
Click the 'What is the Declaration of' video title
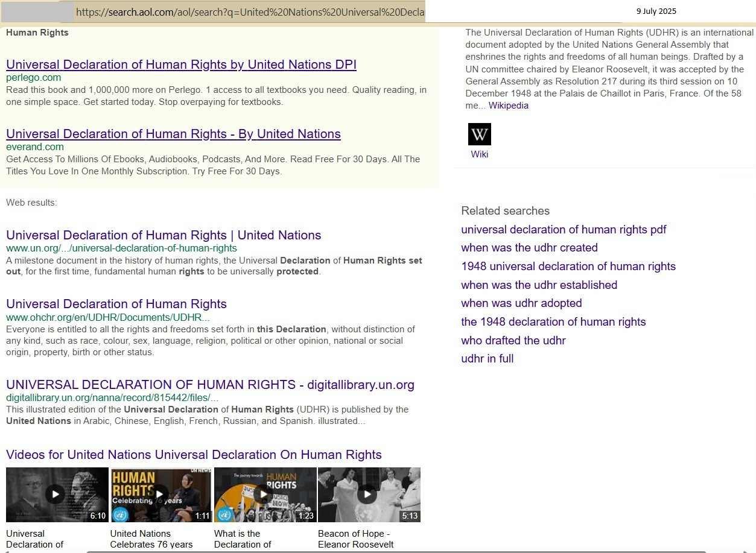coord(243,539)
